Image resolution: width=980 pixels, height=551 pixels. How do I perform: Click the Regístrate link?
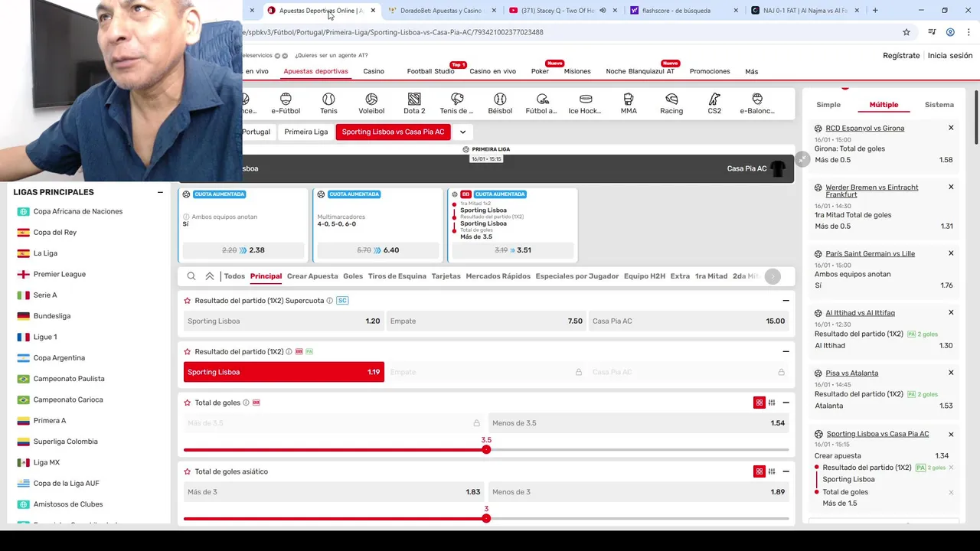click(901, 55)
